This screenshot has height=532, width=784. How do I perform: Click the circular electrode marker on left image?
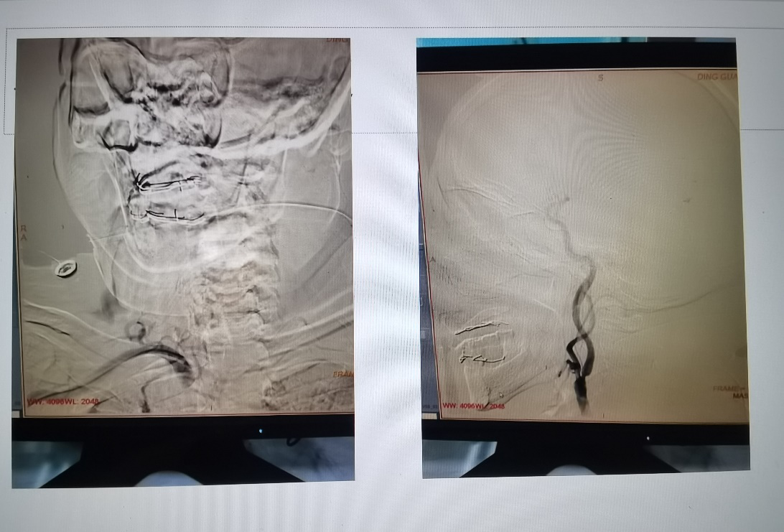65,269
